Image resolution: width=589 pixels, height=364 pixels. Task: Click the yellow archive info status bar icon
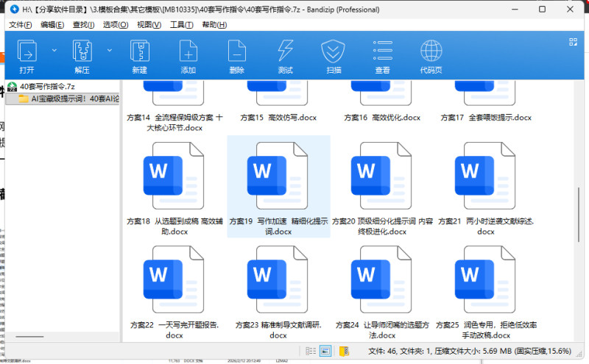point(344,351)
